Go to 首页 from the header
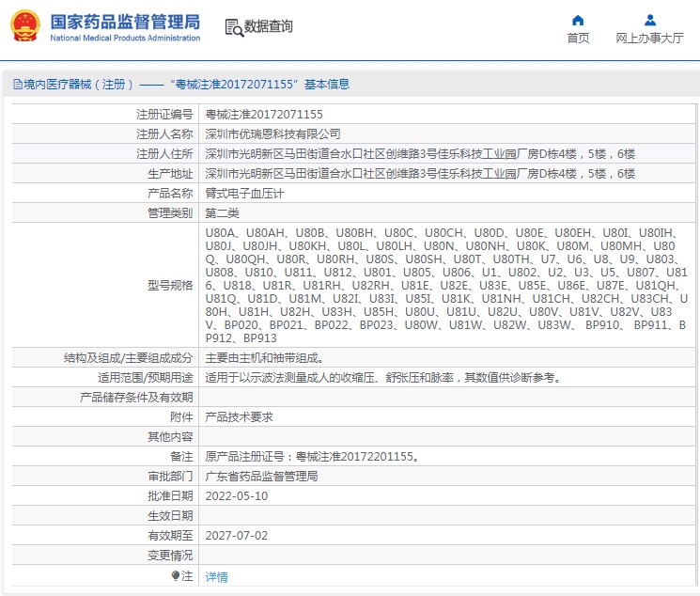This screenshot has width=700, height=596. click(578, 39)
